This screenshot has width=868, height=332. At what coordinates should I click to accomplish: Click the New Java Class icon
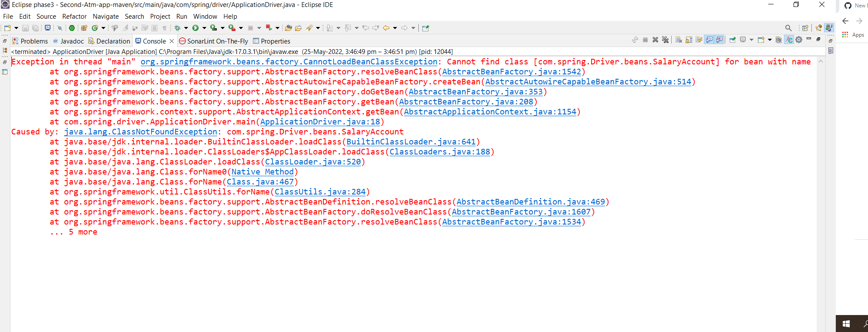pyautogui.click(x=94, y=28)
